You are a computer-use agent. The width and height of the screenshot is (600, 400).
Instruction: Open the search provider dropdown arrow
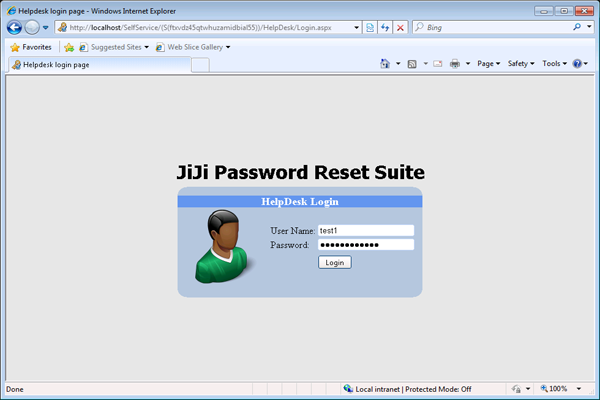click(589, 27)
